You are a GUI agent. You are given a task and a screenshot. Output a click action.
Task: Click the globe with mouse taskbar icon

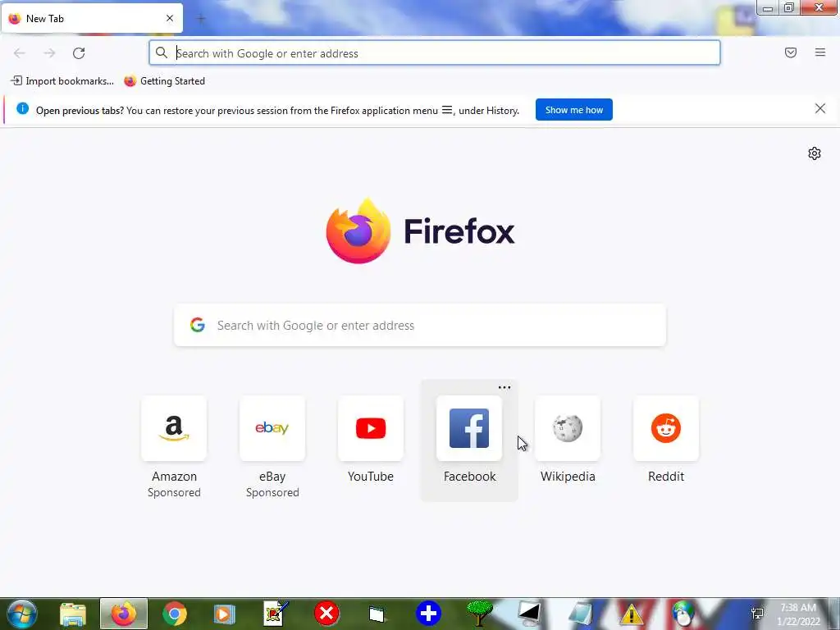coord(682,614)
